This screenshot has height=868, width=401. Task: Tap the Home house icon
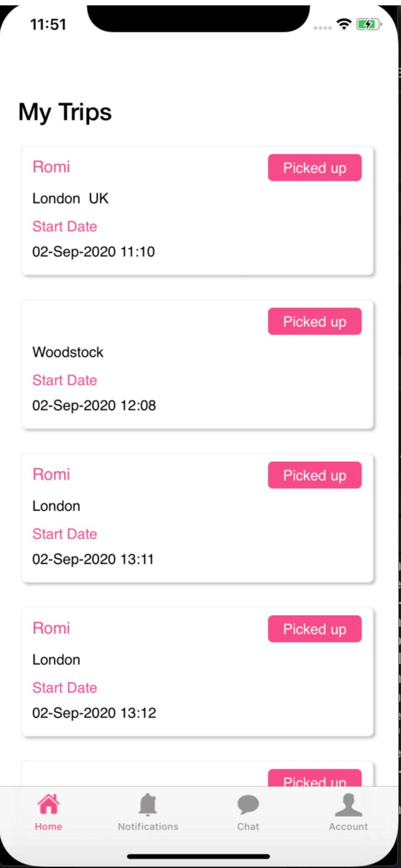tap(49, 804)
